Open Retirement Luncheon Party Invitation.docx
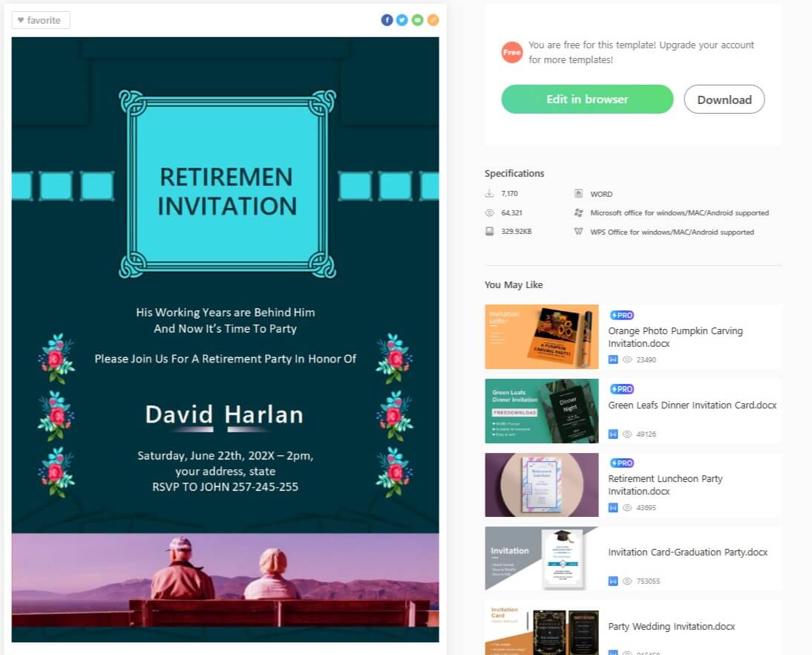The height and width of the screenshot is (655, 812). (665, 485)
